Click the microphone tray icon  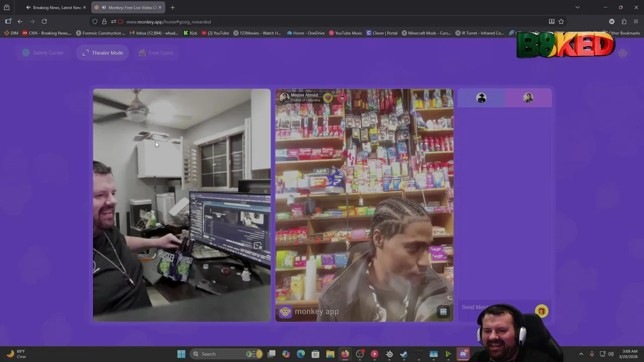tap(592, 354)
